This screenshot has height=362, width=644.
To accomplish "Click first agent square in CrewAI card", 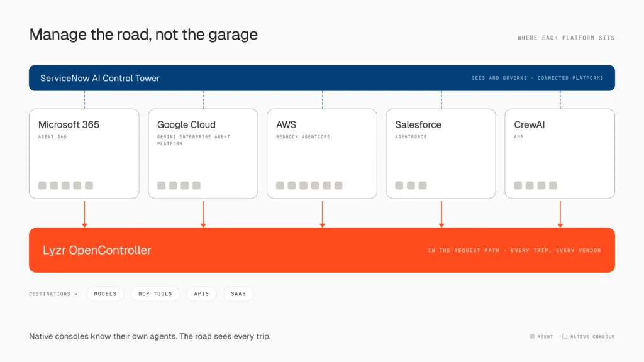I will click(x=518, y=185).
